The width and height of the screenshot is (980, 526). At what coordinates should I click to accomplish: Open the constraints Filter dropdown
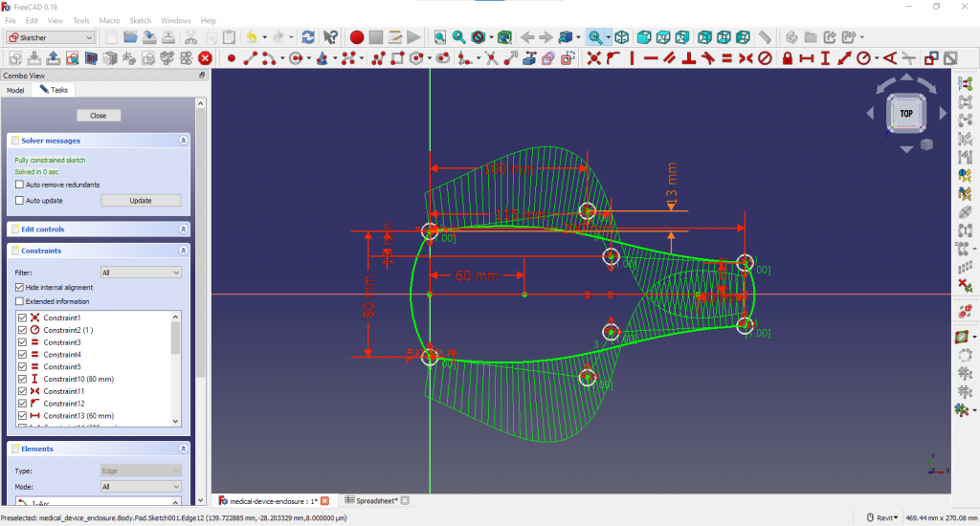pyautogui.click(x=141, y=273)
